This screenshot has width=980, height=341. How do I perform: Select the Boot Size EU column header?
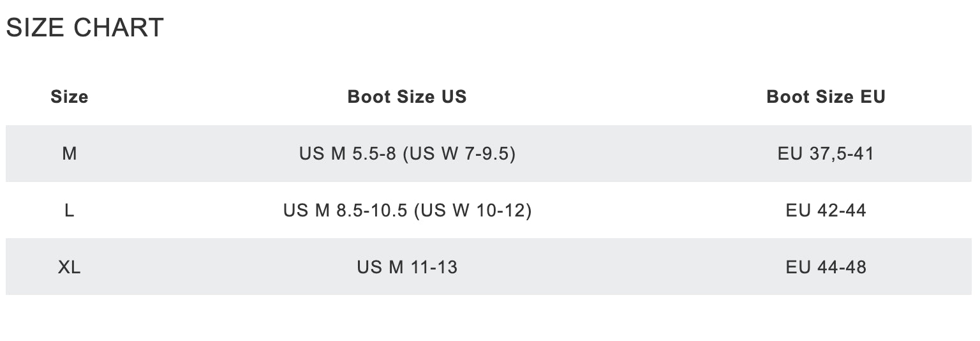(x=826, y=97)
